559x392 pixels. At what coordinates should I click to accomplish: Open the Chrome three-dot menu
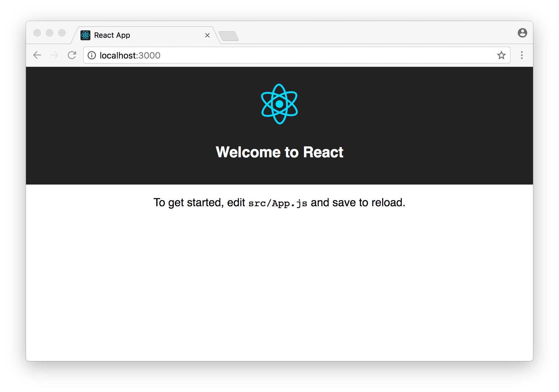pyautogui.click(x=522, y=55)
